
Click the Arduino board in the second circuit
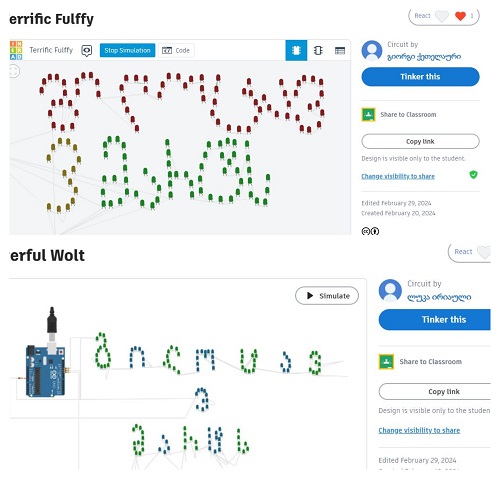pyautogui.click(x=46, y=371)
